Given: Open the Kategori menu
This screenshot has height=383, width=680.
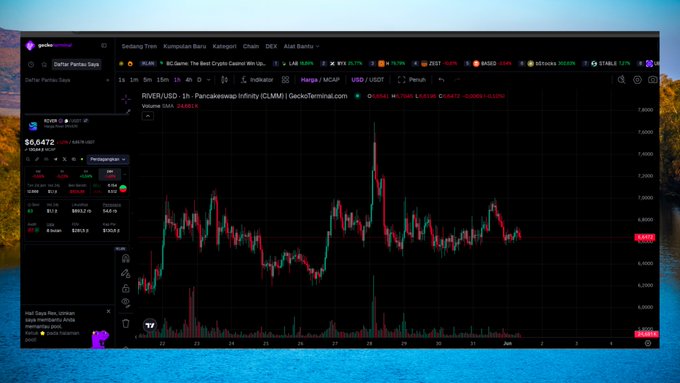Looking at the screenshot, I should [224, 46].
